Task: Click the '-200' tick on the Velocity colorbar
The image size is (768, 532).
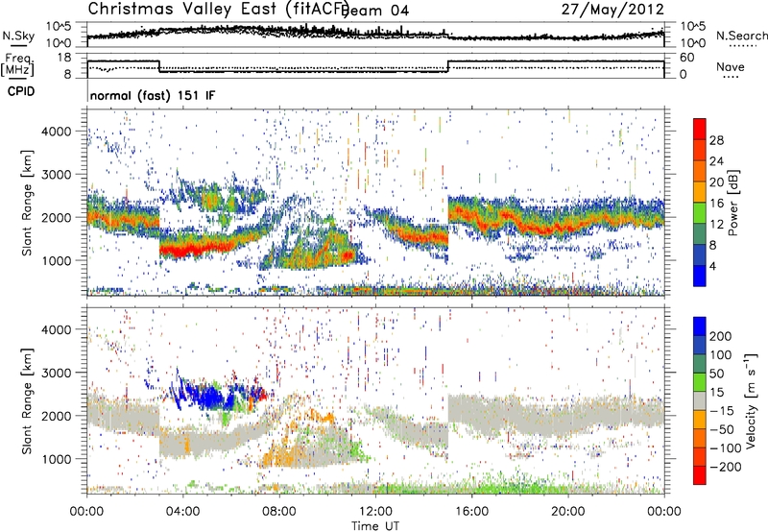Action: (x=724, y=467)
